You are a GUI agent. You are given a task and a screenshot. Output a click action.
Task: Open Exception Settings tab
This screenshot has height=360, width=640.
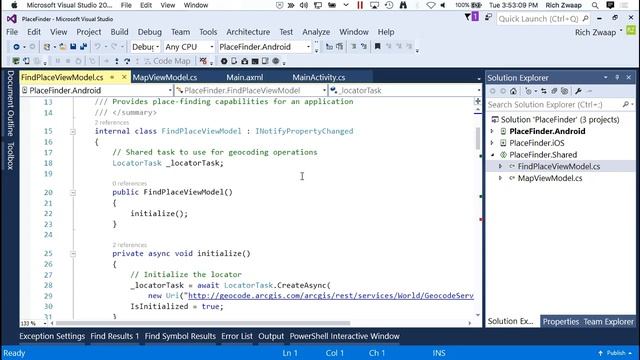[52, 336]
